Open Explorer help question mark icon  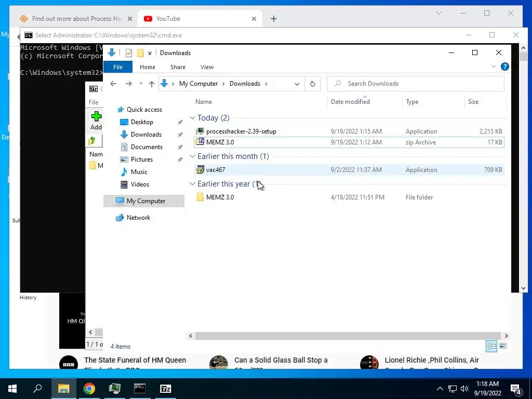point(505,67)
